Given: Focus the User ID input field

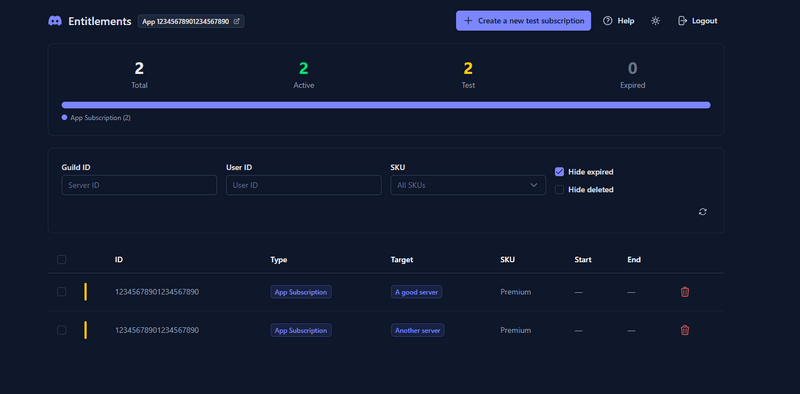Looking at the screenshot, I should [304, 185].
